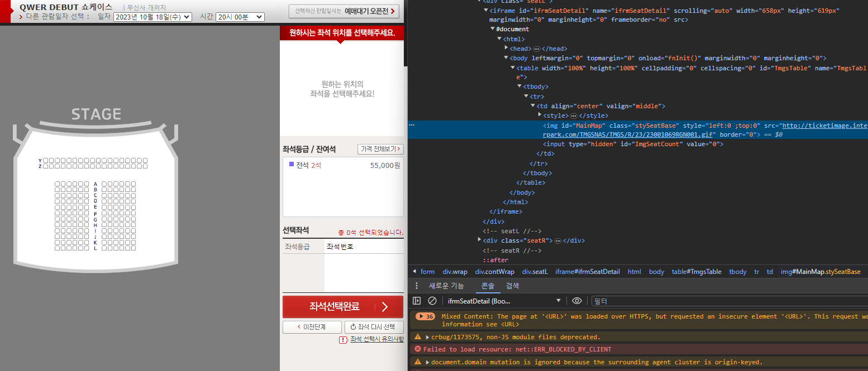Click the 전석 2석 seat grade row
Viewport: 868px width, 371px height.
click(343, 165)
